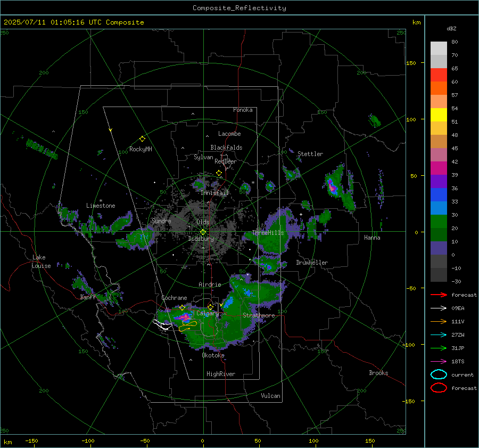Click the Sundre label

161,221
